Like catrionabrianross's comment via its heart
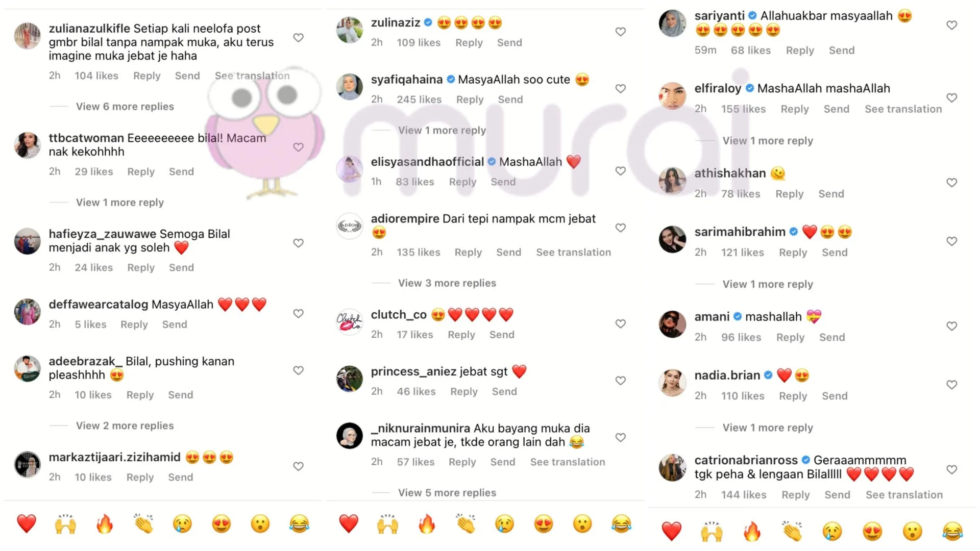The image size is (980, 551). click(952, 469)
